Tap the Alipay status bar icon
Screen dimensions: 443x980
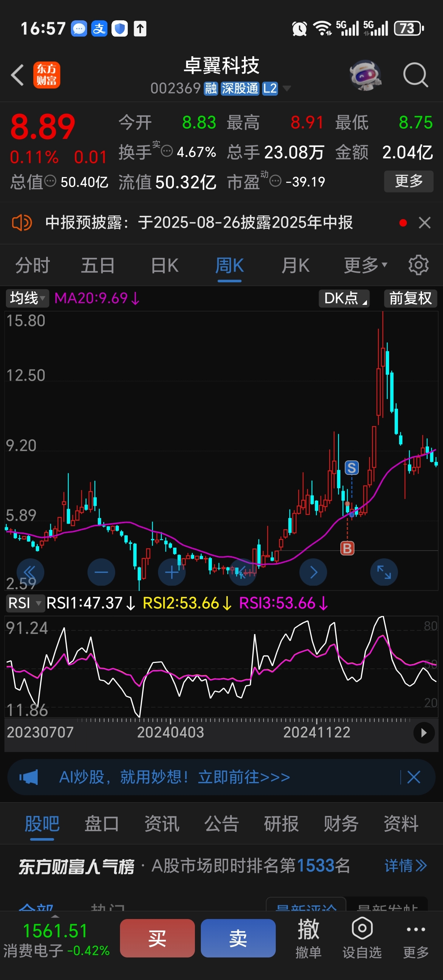coord(99,28)
